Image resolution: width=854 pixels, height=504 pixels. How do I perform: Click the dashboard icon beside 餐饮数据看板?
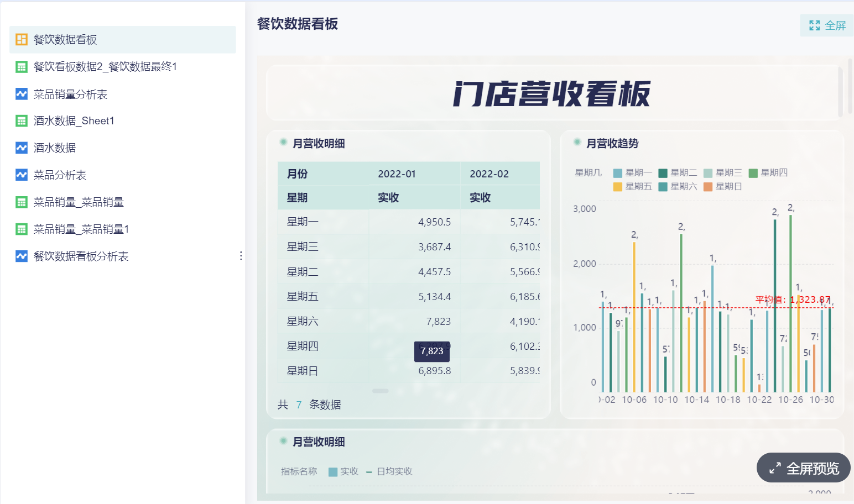(22, 39)
